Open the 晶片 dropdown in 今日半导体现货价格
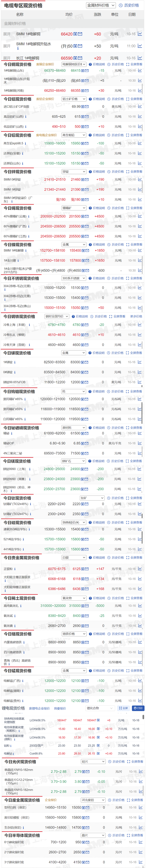The image size is (146, 868). point(93,835)
